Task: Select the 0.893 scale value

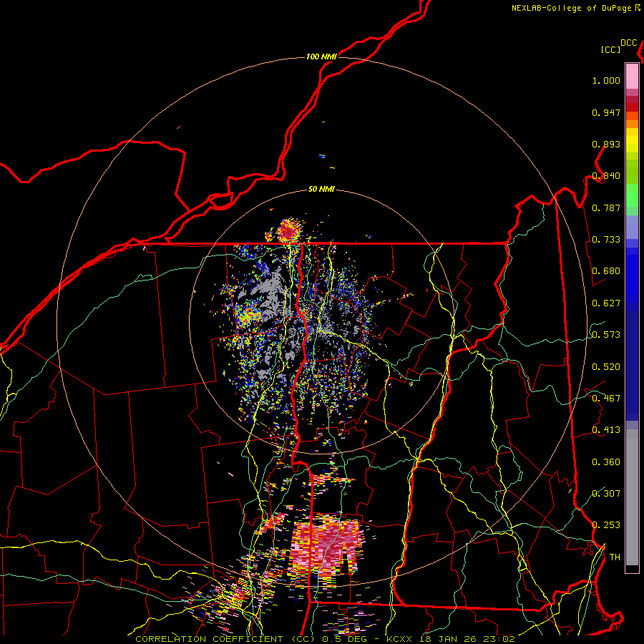Action: tap(606, 144)
